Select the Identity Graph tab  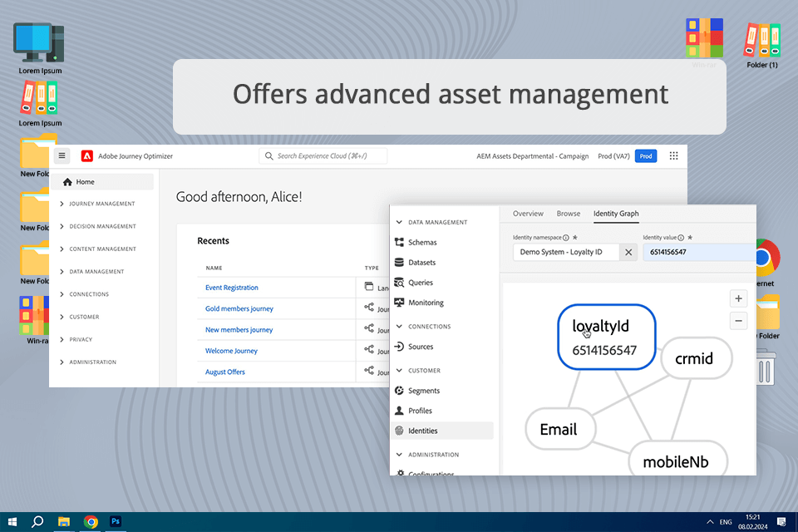point(616,214)
